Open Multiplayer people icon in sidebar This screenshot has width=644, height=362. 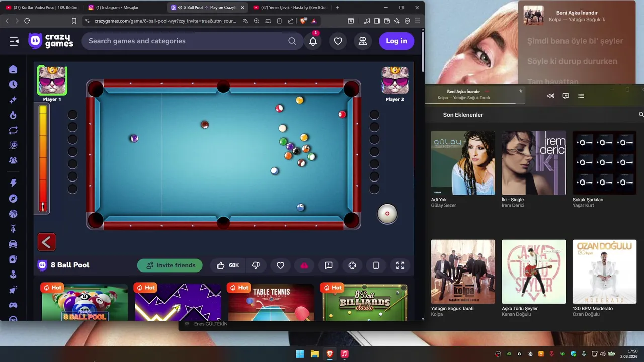[x=13, y=160]
